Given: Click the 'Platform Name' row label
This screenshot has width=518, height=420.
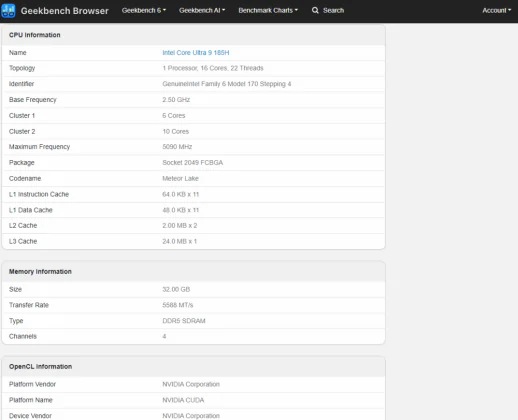Looking at the screenshot, I should pyautogui.click(x=31, y=400).
